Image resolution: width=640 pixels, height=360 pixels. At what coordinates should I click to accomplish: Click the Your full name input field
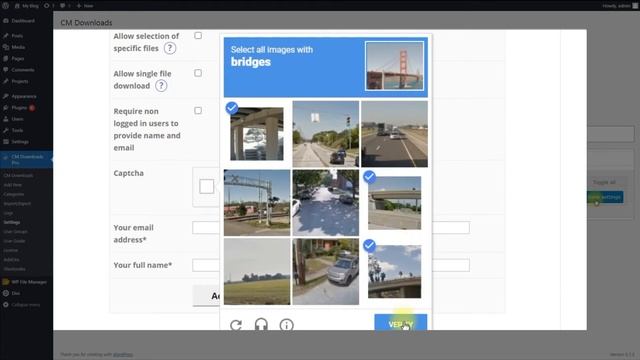tap(331, 265)
